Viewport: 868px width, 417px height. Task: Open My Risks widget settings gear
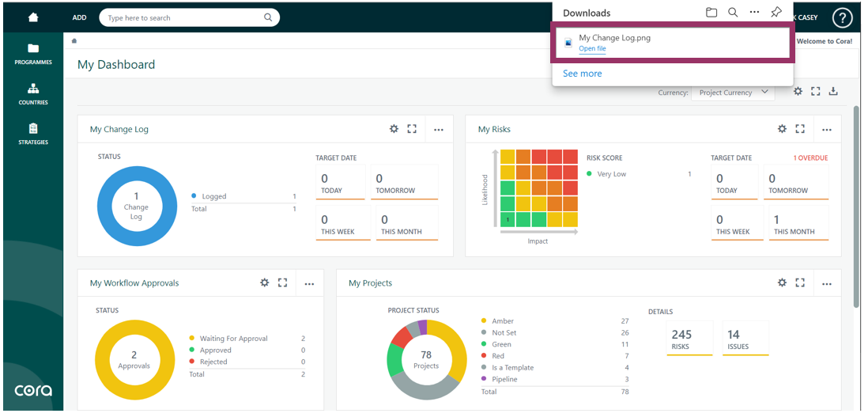coord(782,128)
